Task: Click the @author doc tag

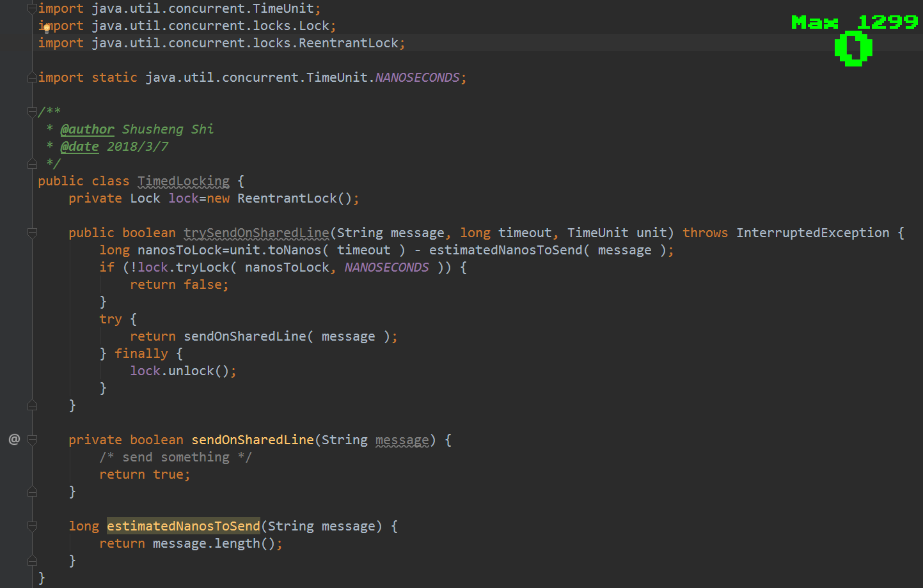Action: point(87,129)
